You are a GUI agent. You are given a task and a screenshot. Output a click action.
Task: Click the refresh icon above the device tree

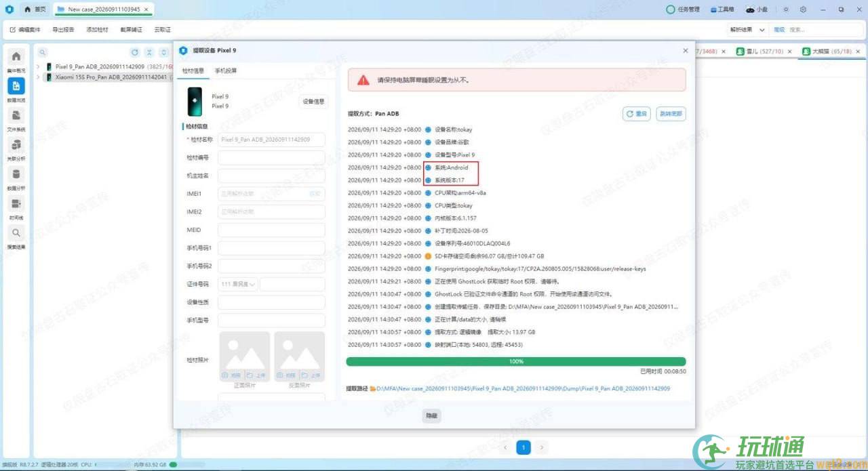(x=135, y=52)
